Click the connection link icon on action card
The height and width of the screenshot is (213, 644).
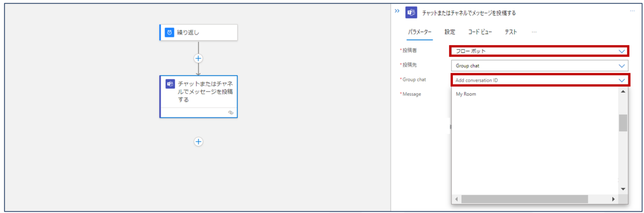(231, 112)
